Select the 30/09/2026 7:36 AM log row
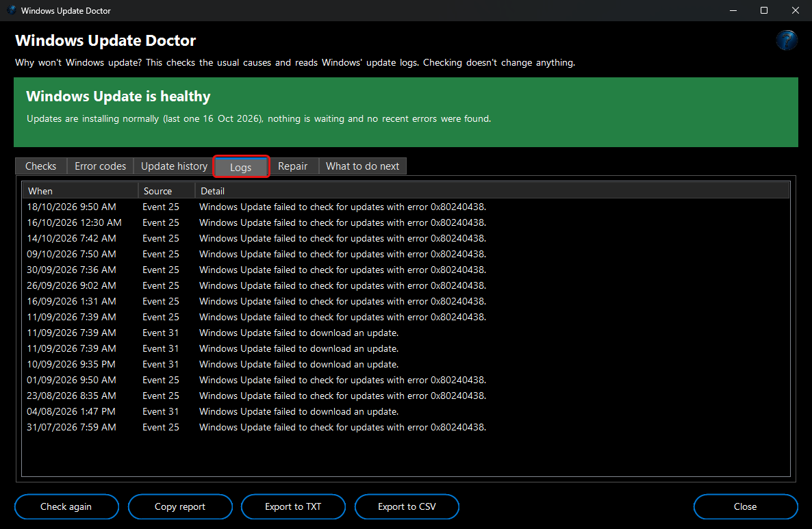Viewport: 812px width, 529px height. point(406,270)
